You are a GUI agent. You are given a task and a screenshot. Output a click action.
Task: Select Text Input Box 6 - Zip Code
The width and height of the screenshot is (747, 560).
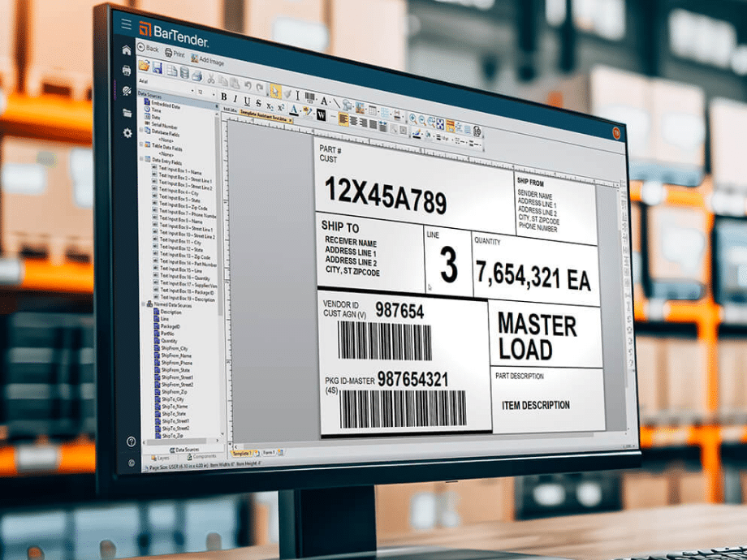pyautogui.click(x=179, y=207)
